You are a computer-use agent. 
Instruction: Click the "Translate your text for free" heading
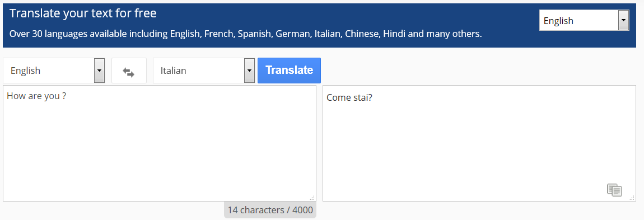coord(83,13)
